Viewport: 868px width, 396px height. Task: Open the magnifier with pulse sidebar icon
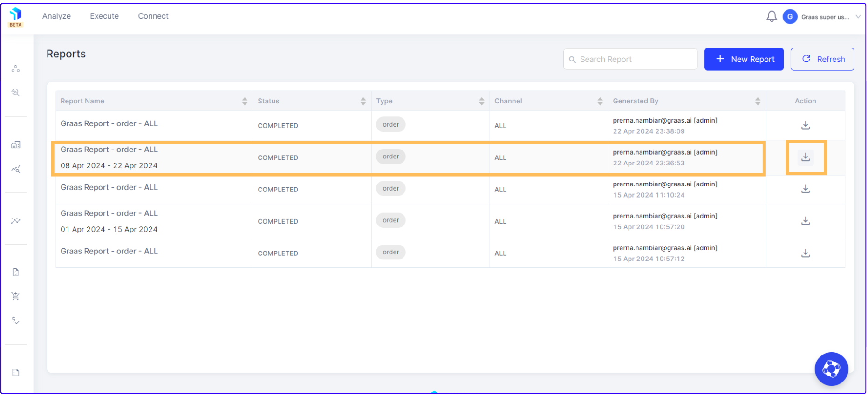point(16,92)
